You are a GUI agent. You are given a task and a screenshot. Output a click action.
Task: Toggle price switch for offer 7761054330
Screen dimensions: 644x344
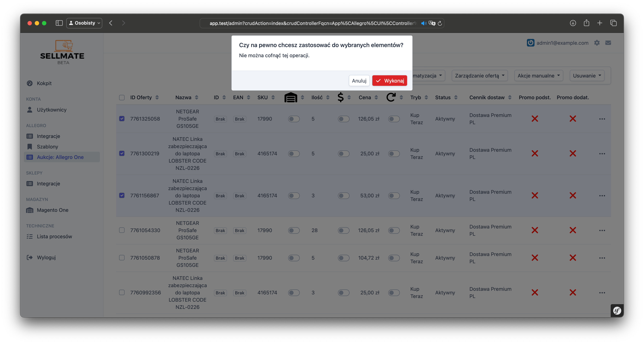click(344, 230)
